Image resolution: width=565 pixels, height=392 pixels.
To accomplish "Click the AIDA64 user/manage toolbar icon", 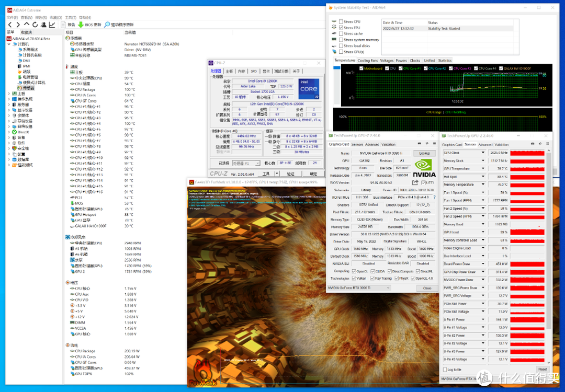I will click(43, 25).
